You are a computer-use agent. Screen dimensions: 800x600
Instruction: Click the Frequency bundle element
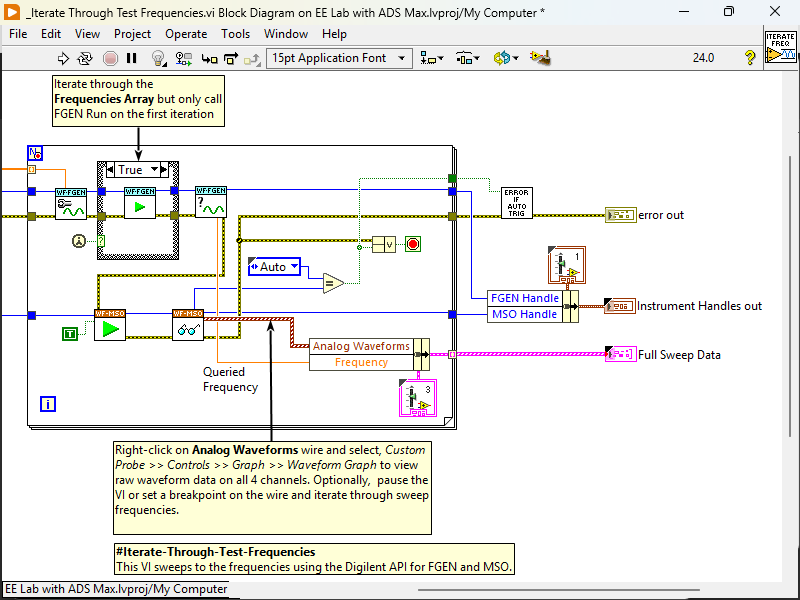[x=361, y=362]
